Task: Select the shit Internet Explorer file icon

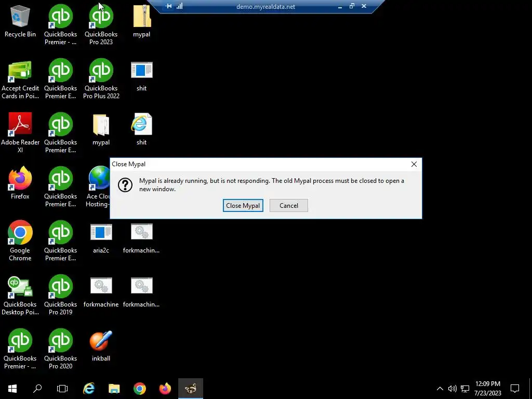Action: point(141,129)
